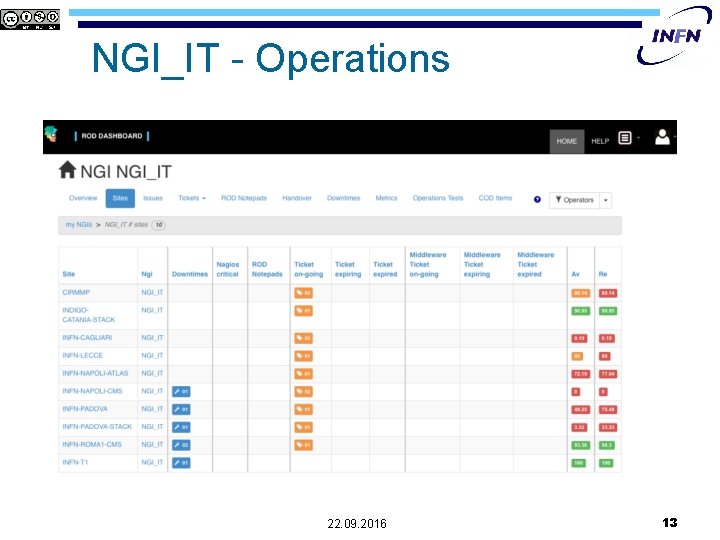Open the INFN-T1 site link
720x540 pixels.
coord(75,462)
